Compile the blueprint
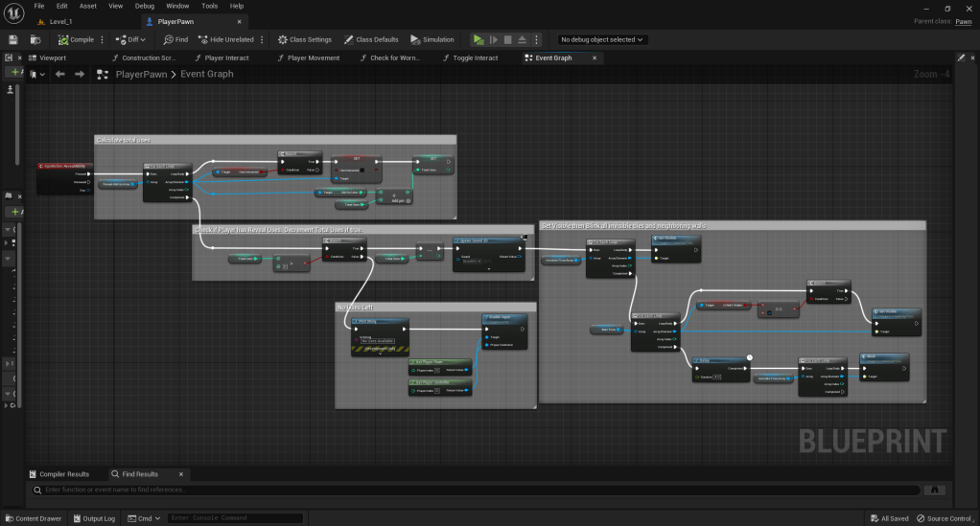Viewport: 980px width, 526px height. click(76, 39)
